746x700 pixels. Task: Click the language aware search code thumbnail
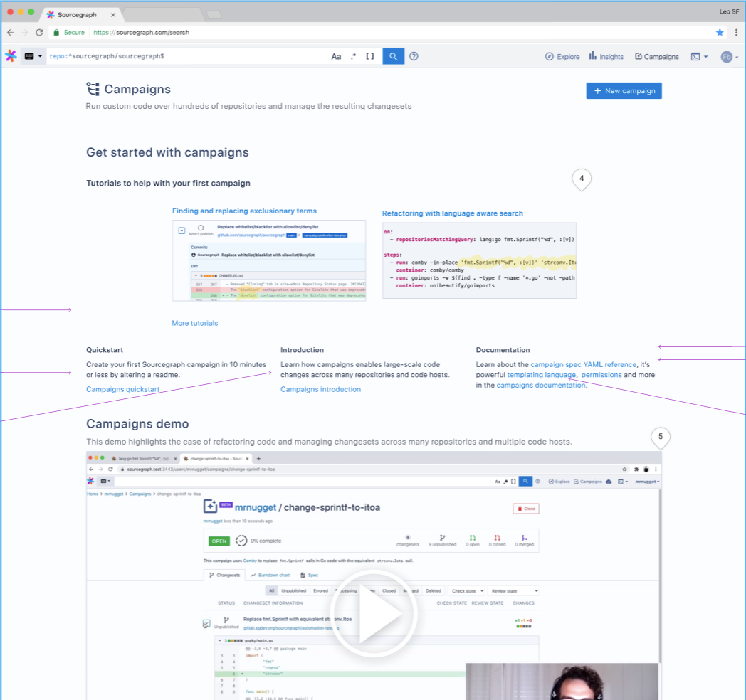(479, 260)
